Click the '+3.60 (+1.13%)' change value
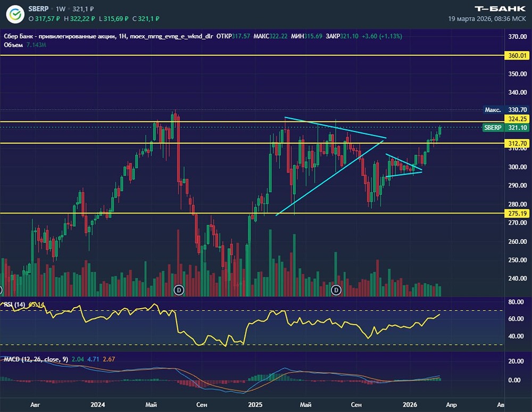The height and width of the screenshot is (412, 532). pos(381,36)
